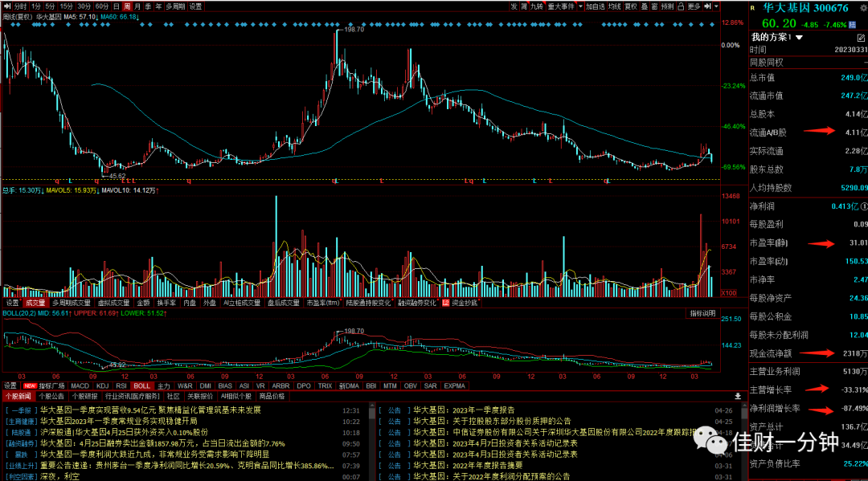Click the 指标说明 button
The width and height of the screenshot is (868, 481).
click(x=703, y=313)
